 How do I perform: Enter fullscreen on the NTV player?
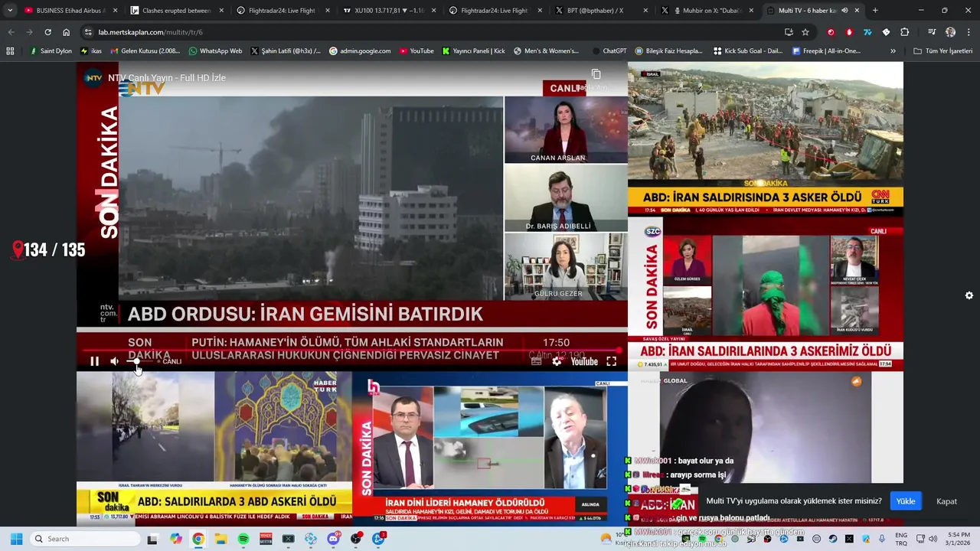tap(612, 361)
